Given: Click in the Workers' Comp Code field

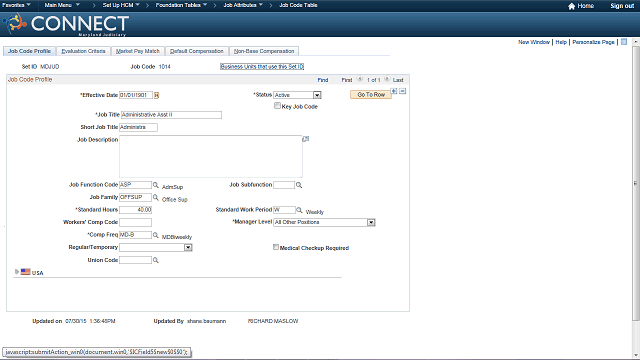Looking at the screenshot, I should tap(136, 222).
